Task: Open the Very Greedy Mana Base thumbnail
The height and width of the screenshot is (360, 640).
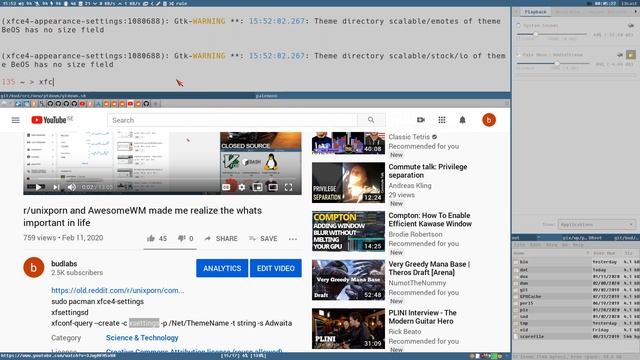Action: pyautogui.click(x=348, y=280)
